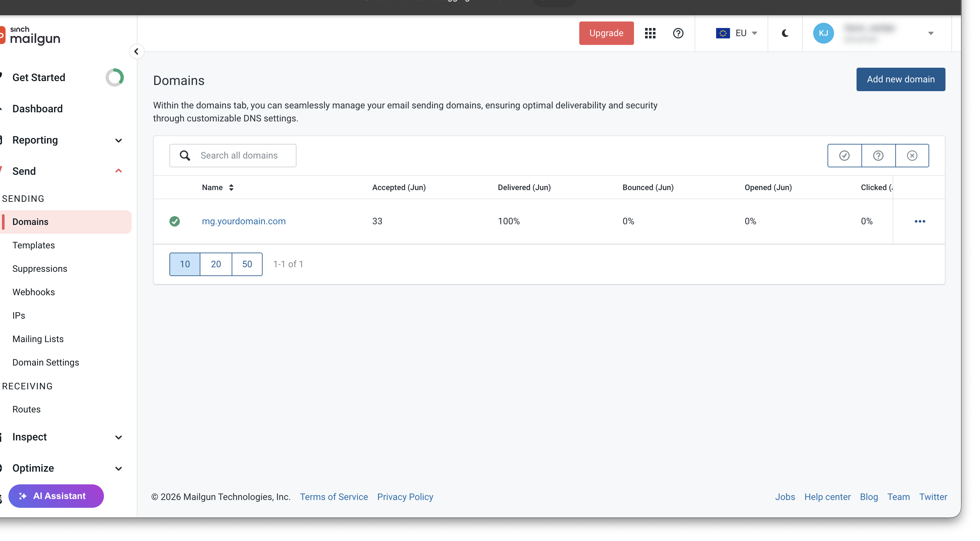Viewport: 980px width, 541px height.
Task: Click the Sinch Mailgun logo
Action: [x=30, y=36]
